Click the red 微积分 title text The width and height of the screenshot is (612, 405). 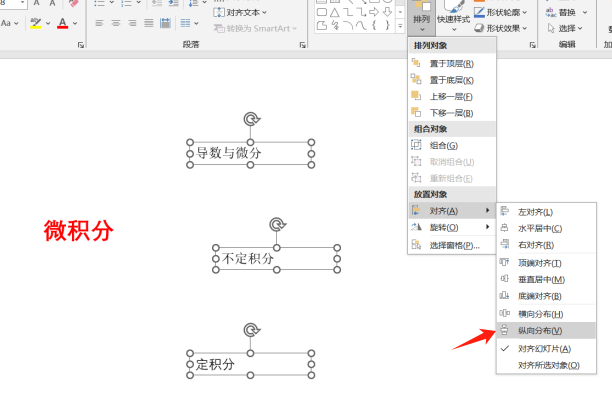click(78, 230)
